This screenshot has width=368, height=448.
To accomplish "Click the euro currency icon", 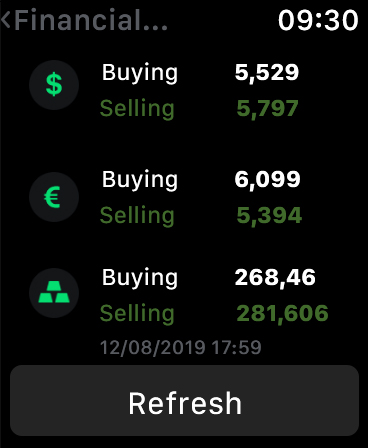I will click(x=54, y=197).
